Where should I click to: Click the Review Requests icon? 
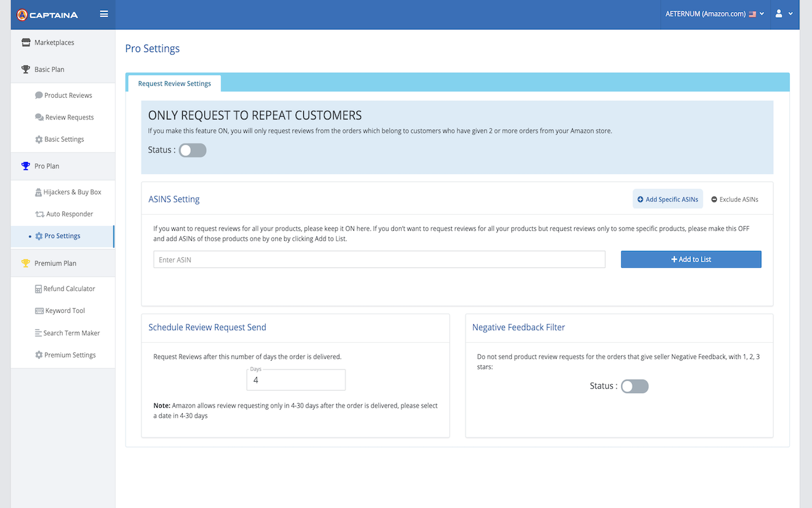[40, 117]
